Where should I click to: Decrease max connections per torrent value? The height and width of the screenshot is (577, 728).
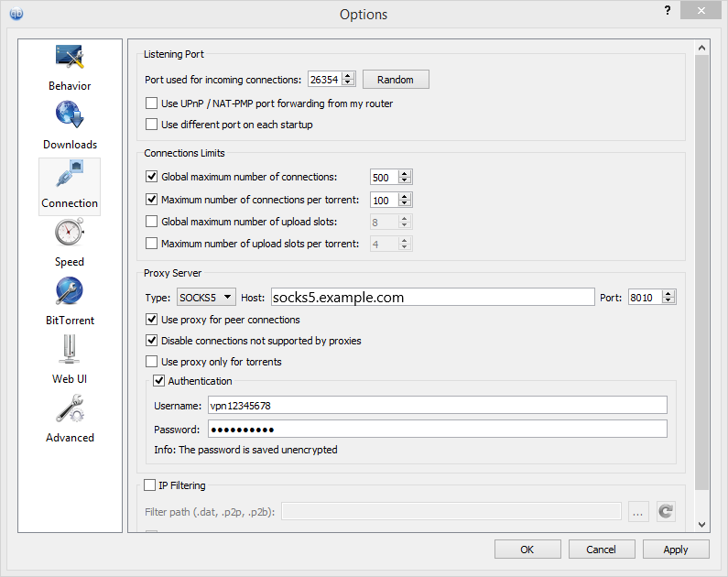click(405, 203)
